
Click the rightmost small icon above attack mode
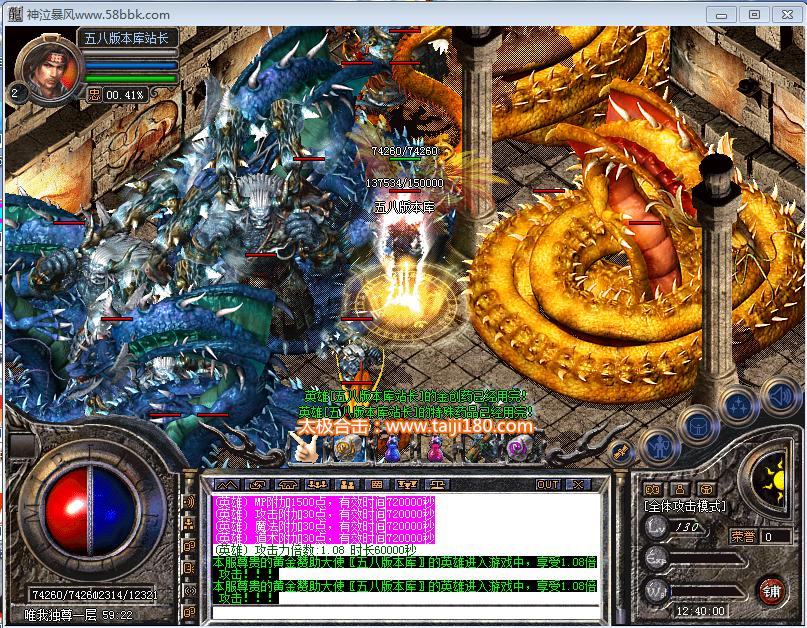pos(706,489)
